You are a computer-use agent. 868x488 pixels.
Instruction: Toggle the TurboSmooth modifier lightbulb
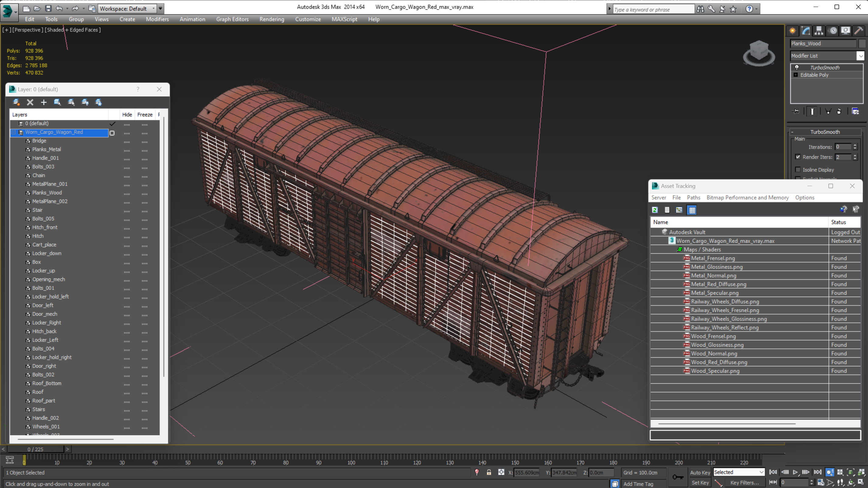[x=797, y=67]
